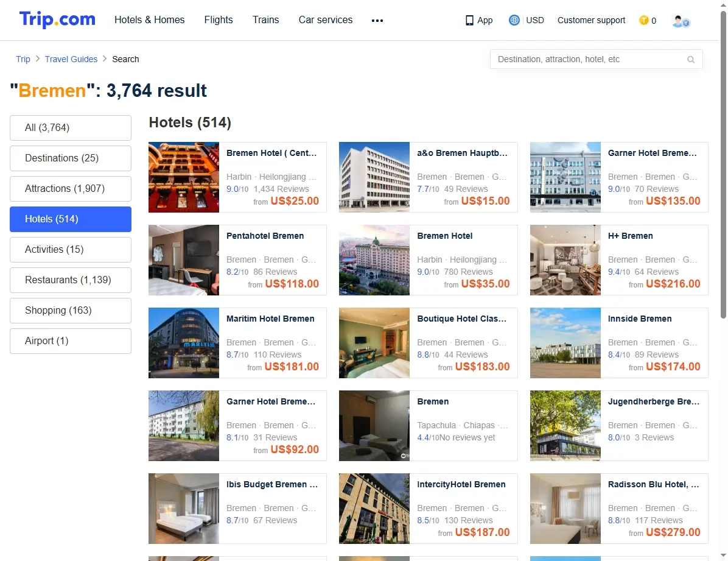Select the Hotels (514) filter

click(x=71, y=219)
